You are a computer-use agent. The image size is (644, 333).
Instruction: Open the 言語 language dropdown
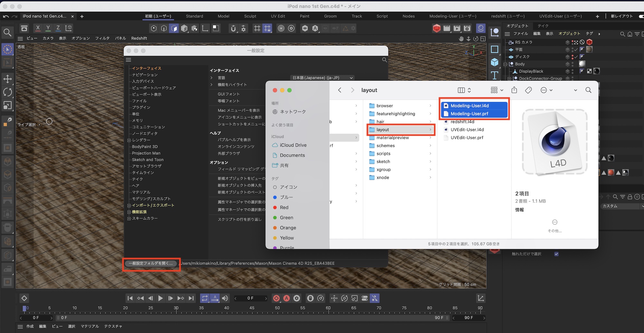coord(322,78)
